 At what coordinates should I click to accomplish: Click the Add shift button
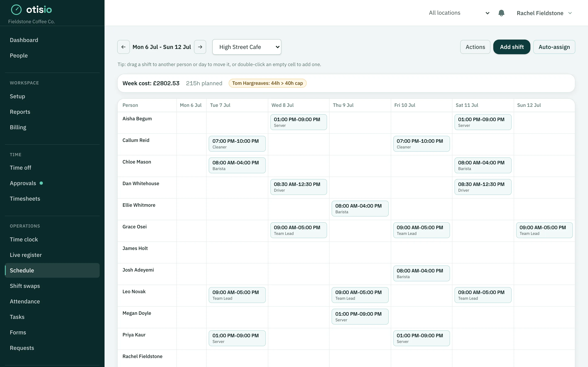tap(511, 47)
